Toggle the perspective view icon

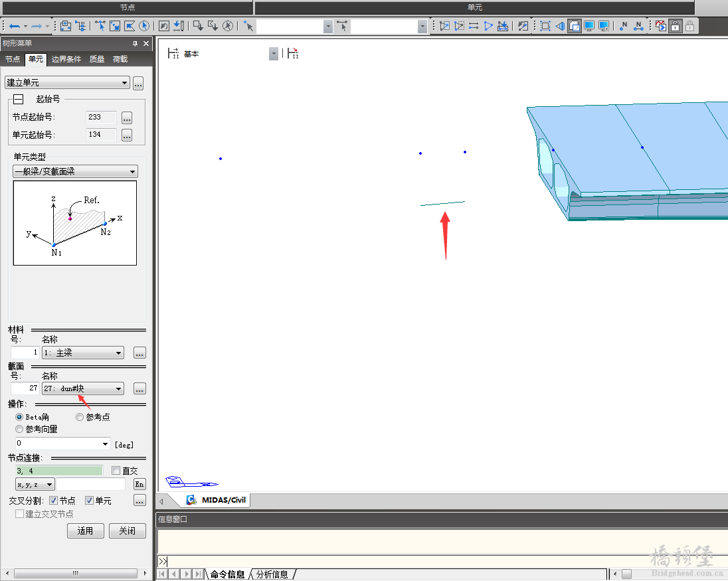(x=560, y=26)
